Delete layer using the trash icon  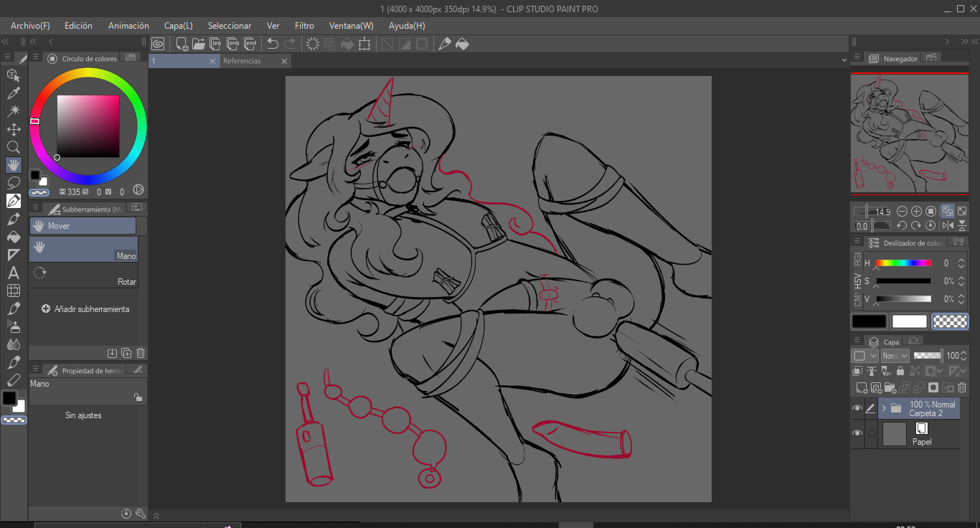(x=962, y=388)
